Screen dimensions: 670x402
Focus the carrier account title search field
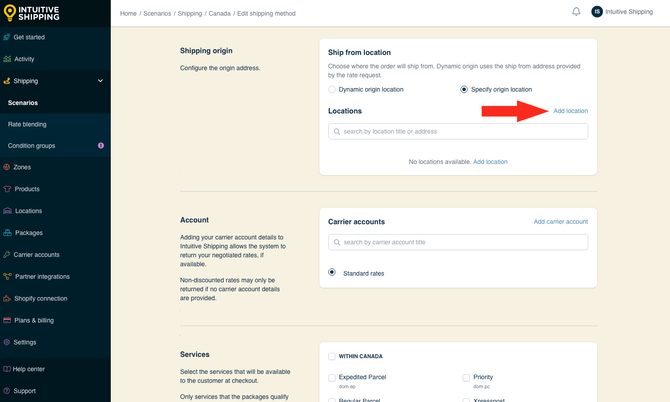(458, 242)
